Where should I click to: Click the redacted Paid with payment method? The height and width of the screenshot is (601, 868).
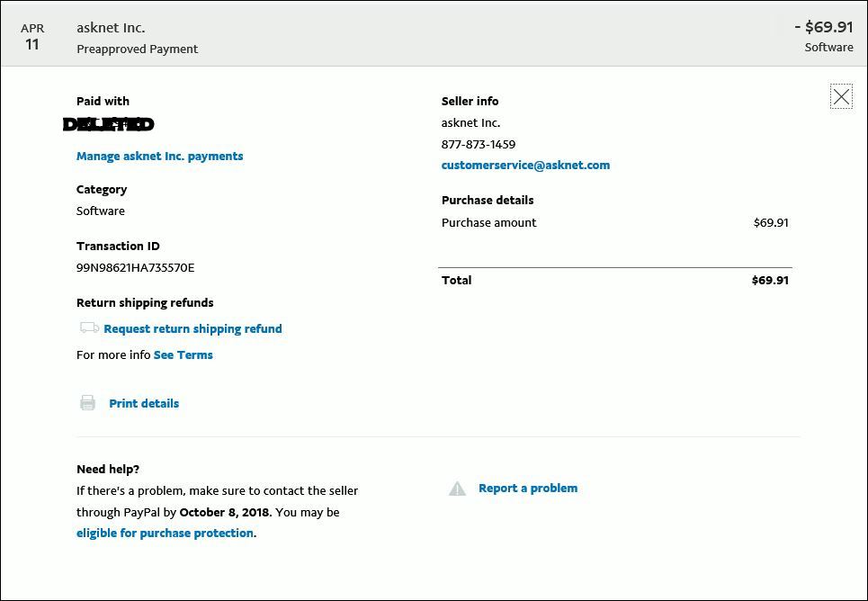[x=109, y=124]
